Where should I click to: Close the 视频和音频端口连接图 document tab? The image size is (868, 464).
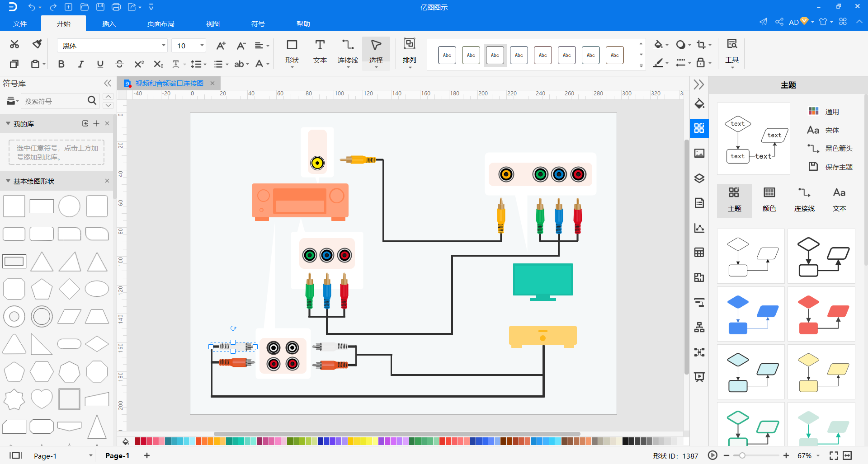click(212, 83)
